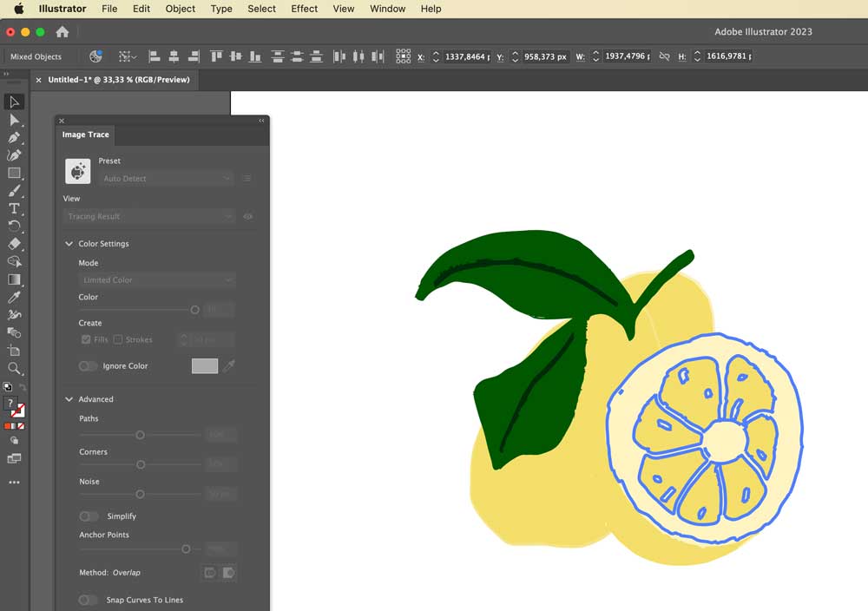Open Edit Toolbar three-dots button
The height and width of the screenshot is (611, 868).
click(x=15, y=482)
